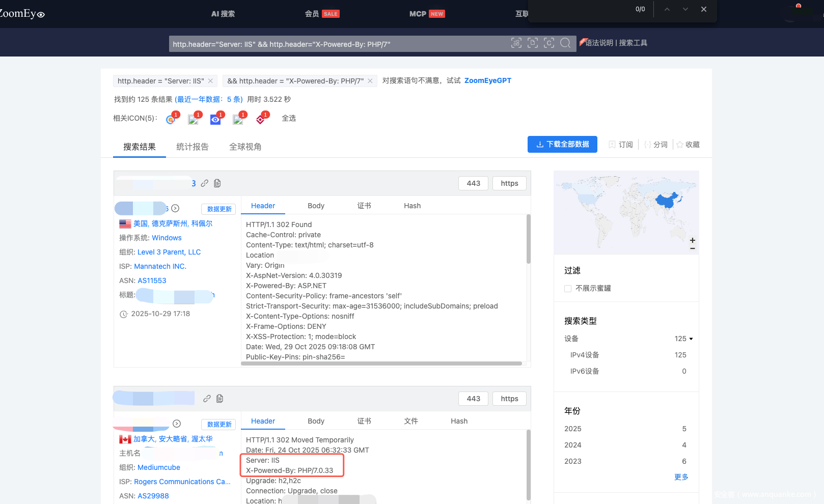Click the link icon on second result

207,399
